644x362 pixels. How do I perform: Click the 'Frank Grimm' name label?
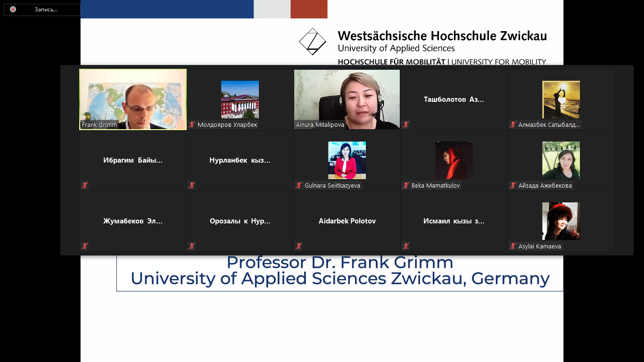(x=99, y=125)
